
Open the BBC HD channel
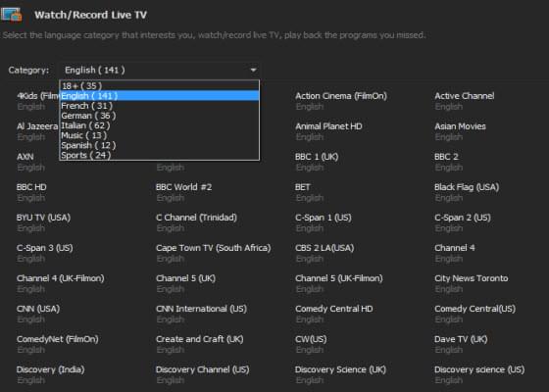coord(31,187)
